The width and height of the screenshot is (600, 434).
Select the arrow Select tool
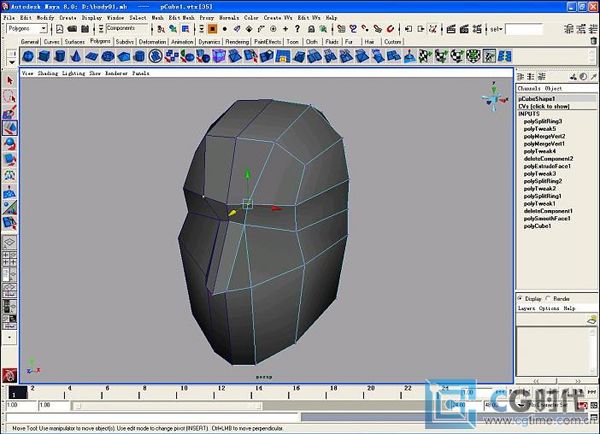(x=10, y=81)
